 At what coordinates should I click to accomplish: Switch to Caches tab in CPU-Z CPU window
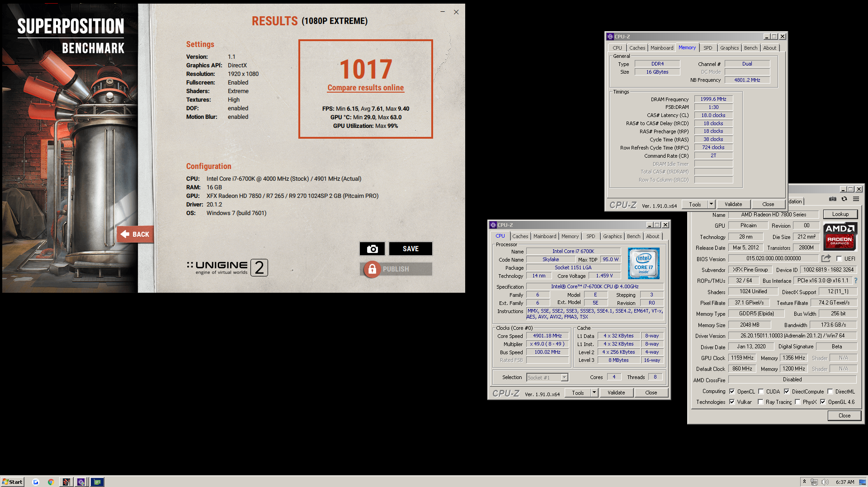pos(520,236)
